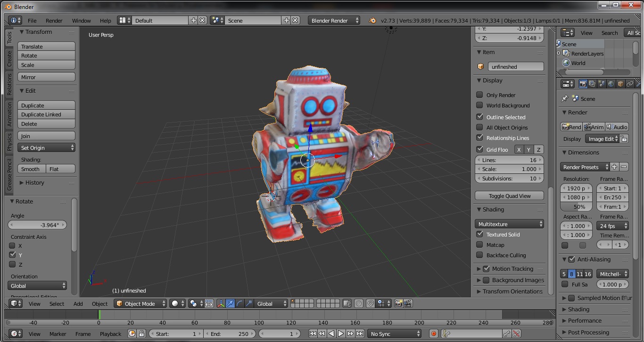
Task: Click the Toggle Quad View button
Action: 510,196
